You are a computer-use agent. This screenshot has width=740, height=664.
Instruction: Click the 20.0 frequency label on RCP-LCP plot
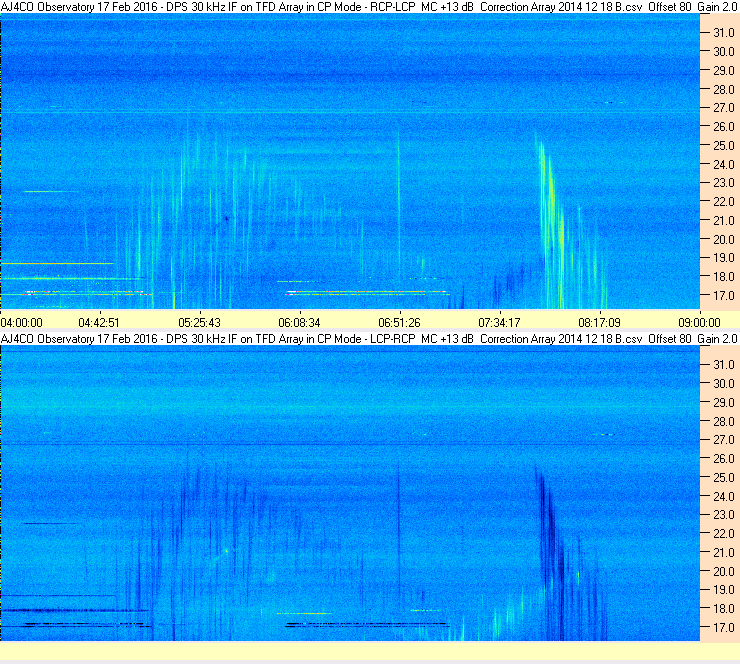click(x=724, y=240)
